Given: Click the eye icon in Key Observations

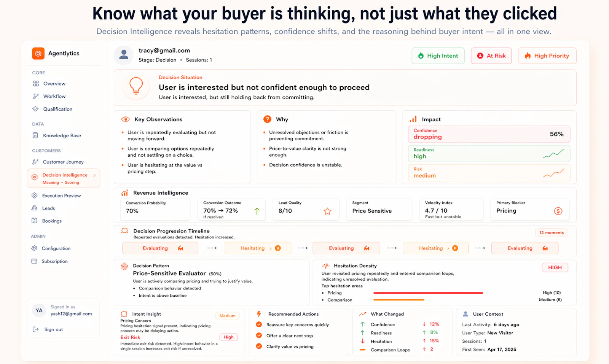Looking at the screenshot, I should click(125, 119).
